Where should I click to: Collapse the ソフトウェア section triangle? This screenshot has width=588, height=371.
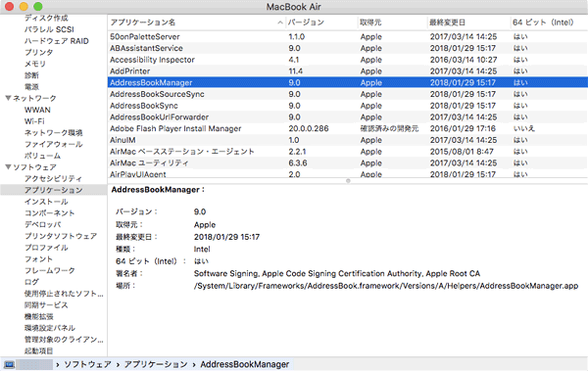(x=8, y=167)
